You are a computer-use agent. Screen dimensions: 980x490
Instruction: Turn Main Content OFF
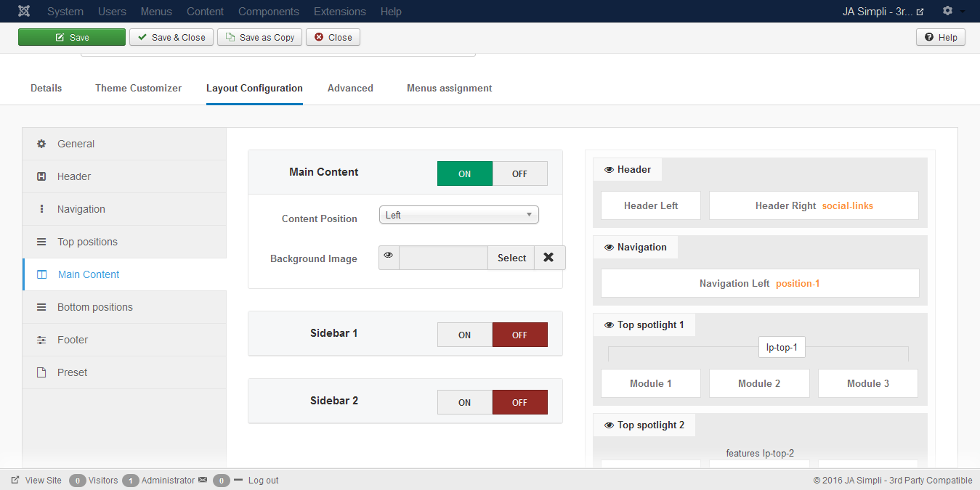(x=519, y=173)
